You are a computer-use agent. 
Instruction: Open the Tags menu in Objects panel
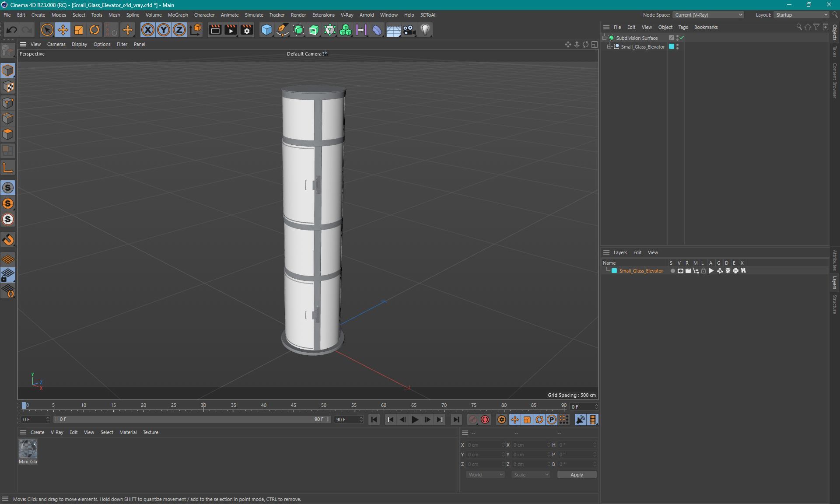pyautogui.click(x=683, y=27)
